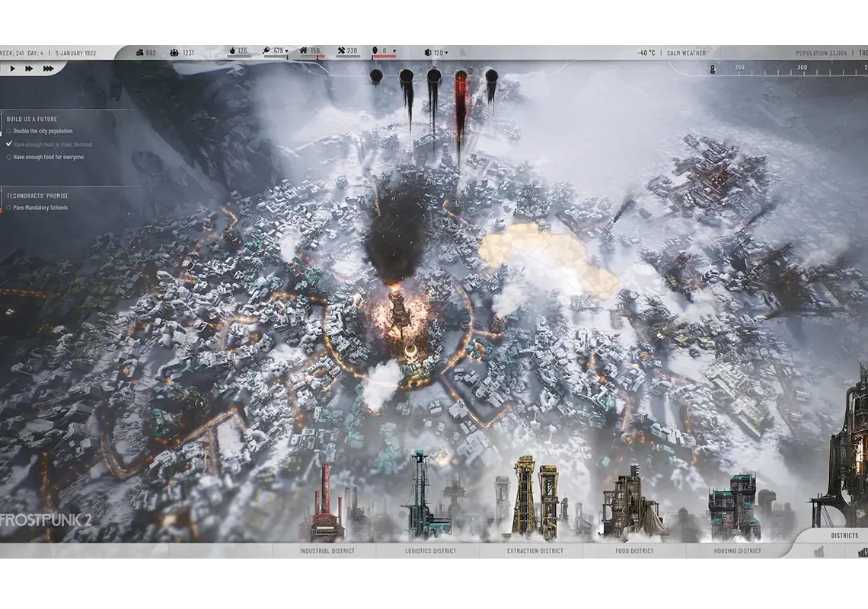The height and width of the screenshot is (609, 868).
Task: Click the Calm Weather label
Action: click(687, 53)
